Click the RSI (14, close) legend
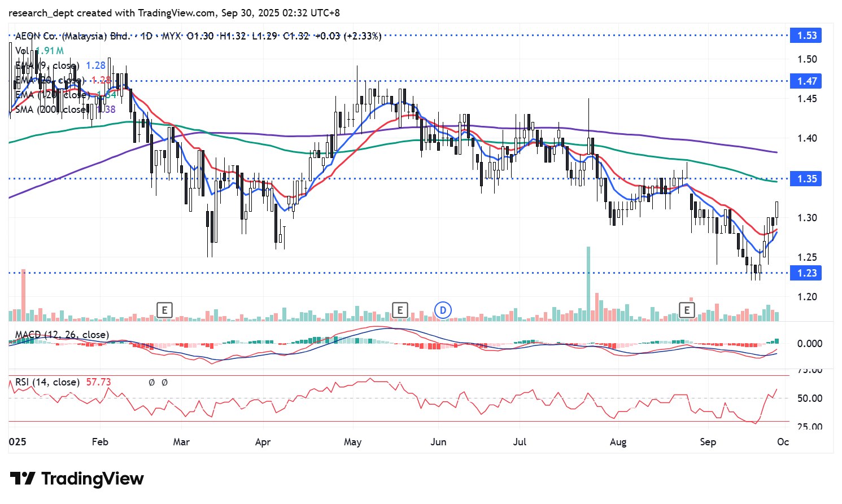 coord(49,382)
